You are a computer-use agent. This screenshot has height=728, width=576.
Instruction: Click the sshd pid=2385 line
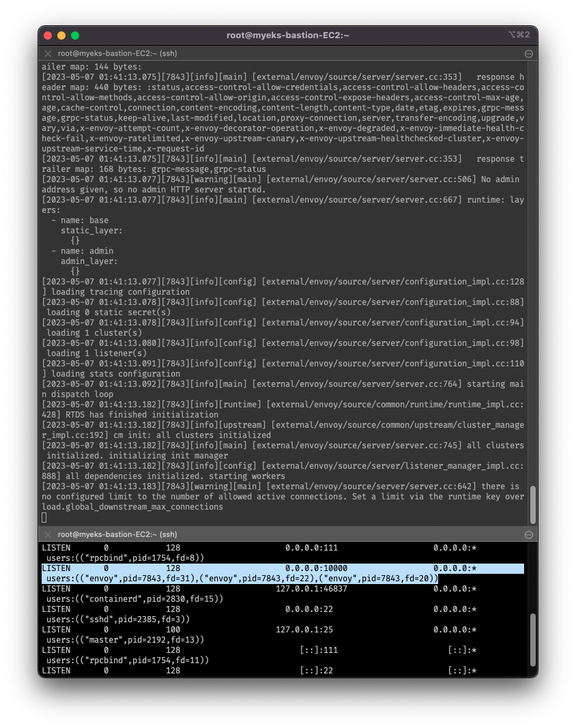(118, 620)
